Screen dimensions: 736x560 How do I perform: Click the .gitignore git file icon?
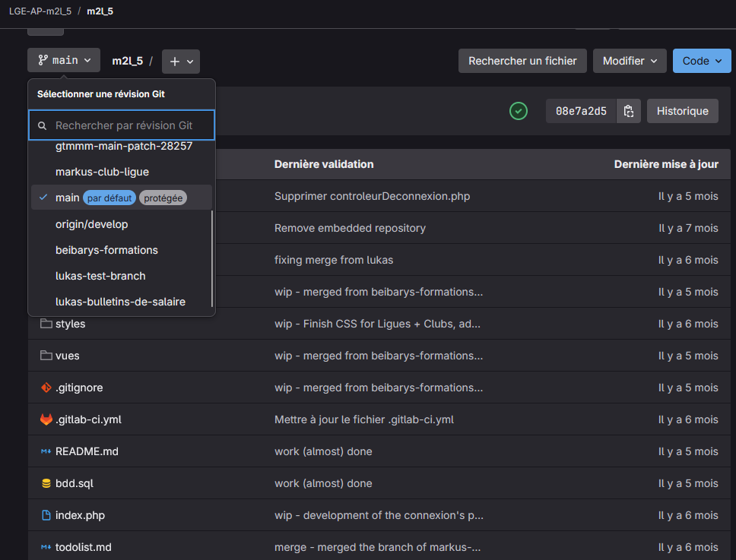click(x=46, y=388)
